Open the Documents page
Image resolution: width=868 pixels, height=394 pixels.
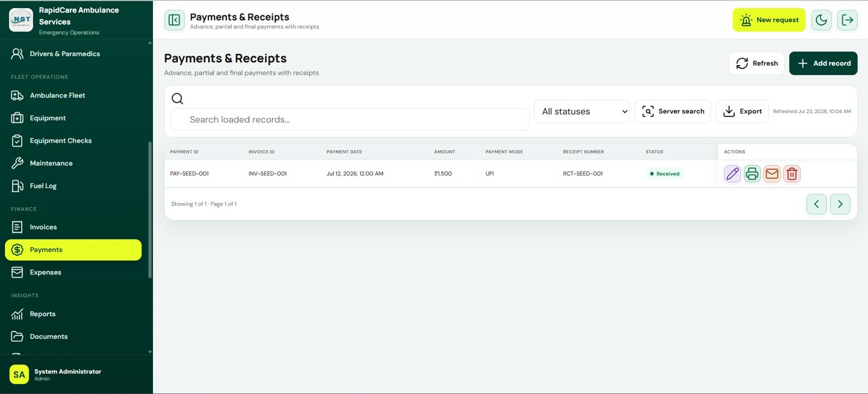[73, 336]
